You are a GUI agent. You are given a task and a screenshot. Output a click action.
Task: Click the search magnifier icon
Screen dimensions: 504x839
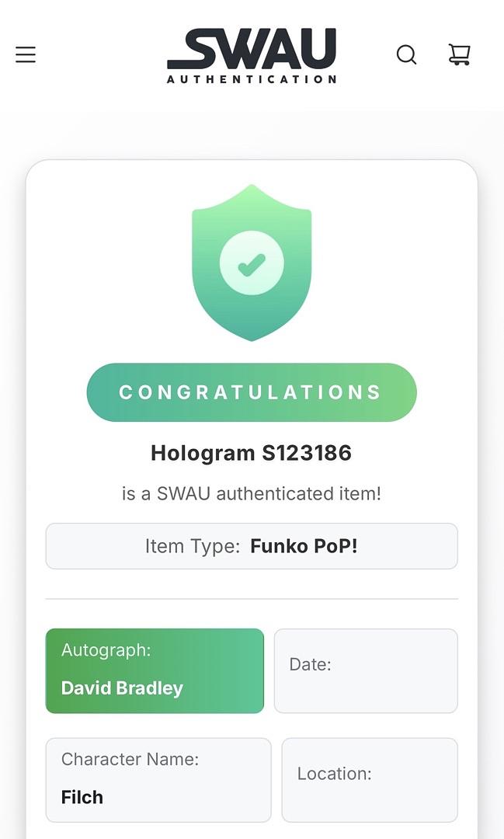point(407,54)
